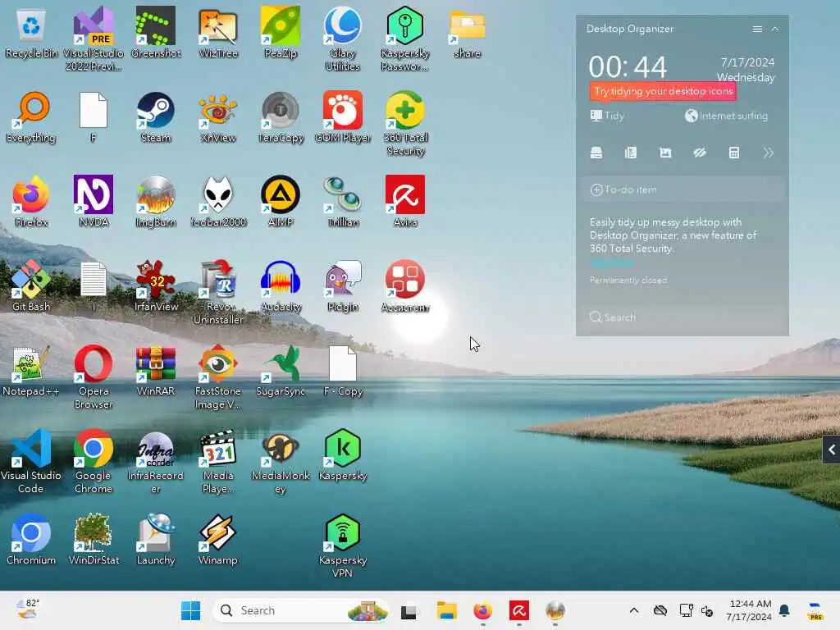Show hidden system tray icons
Viewport: 840px width, 630px height.
(634, 610)
